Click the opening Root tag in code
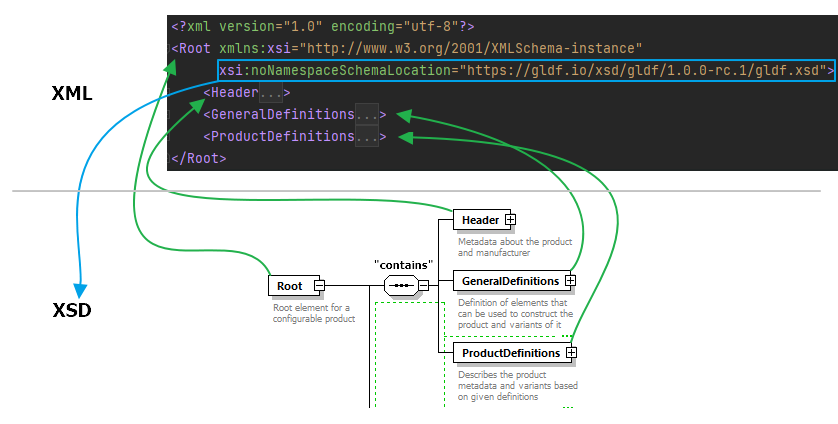 (x=191, y=48)
